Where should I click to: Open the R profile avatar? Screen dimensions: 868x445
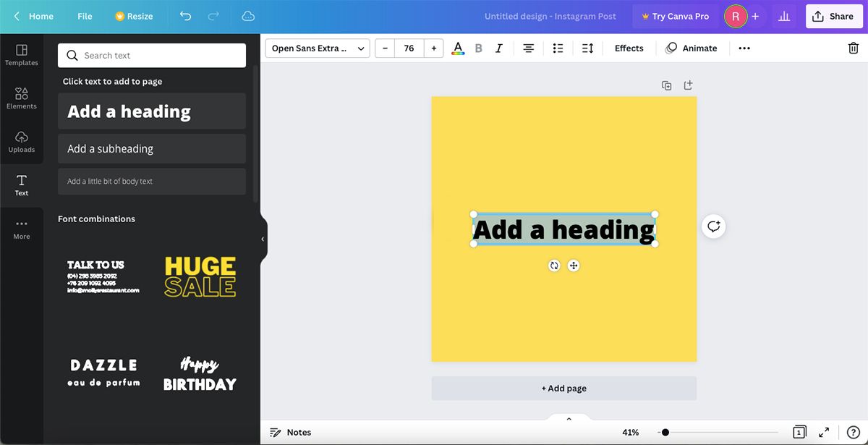736,16
